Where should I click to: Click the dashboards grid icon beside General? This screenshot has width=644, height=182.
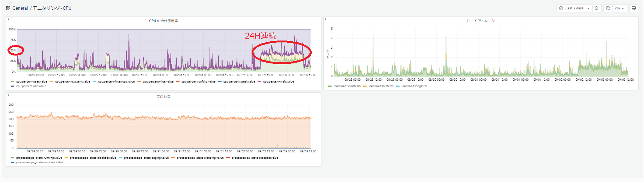coord(8,8)
